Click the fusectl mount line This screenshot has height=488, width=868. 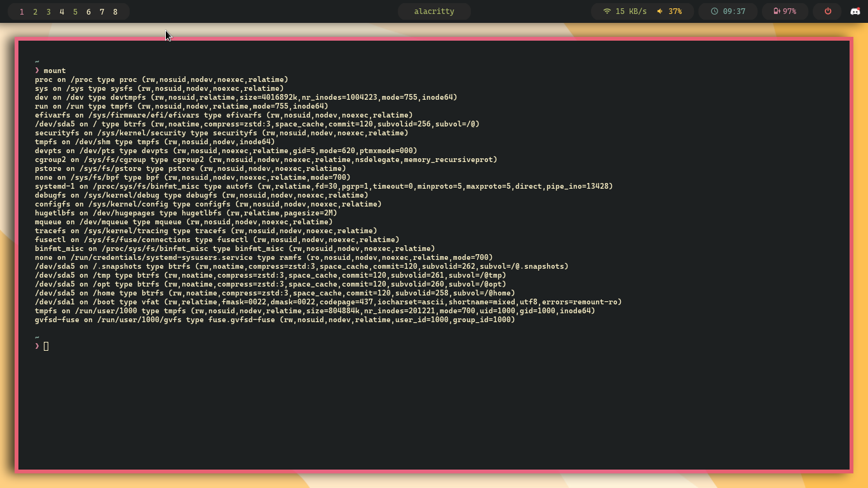pyautogui.click(x=217, y=240)
